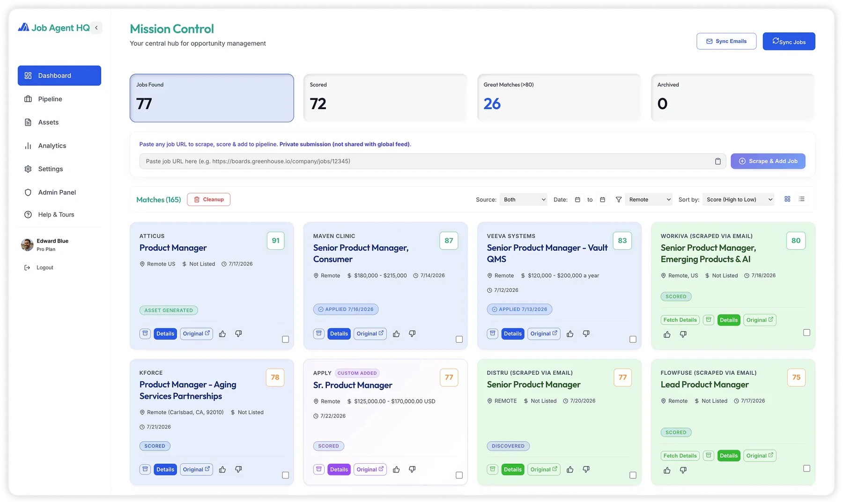Screen dimensions: 843x504
Task: Open the Edward Blue profile avatar
Action: [x=27, y=245]
